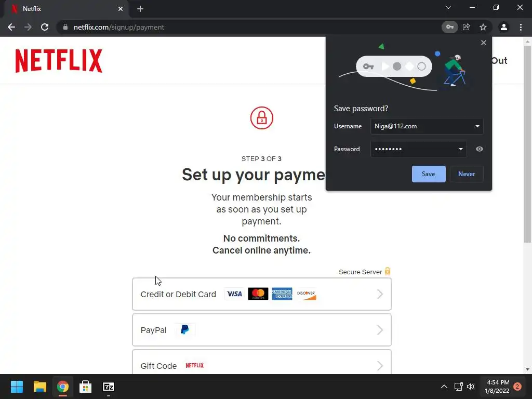Open the Chrome profile icon
This screenshot has width=532, height=399.
[x=504, y=27]
